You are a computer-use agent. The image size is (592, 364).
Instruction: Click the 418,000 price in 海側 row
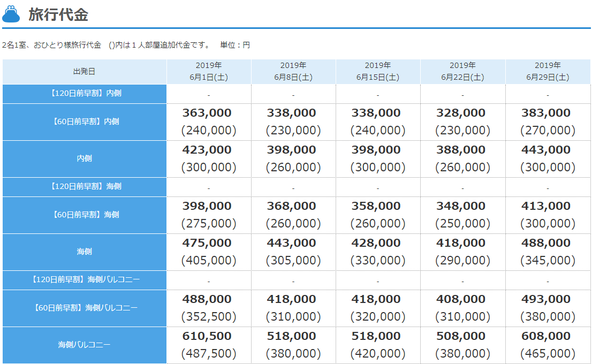[x=461, y=243]
